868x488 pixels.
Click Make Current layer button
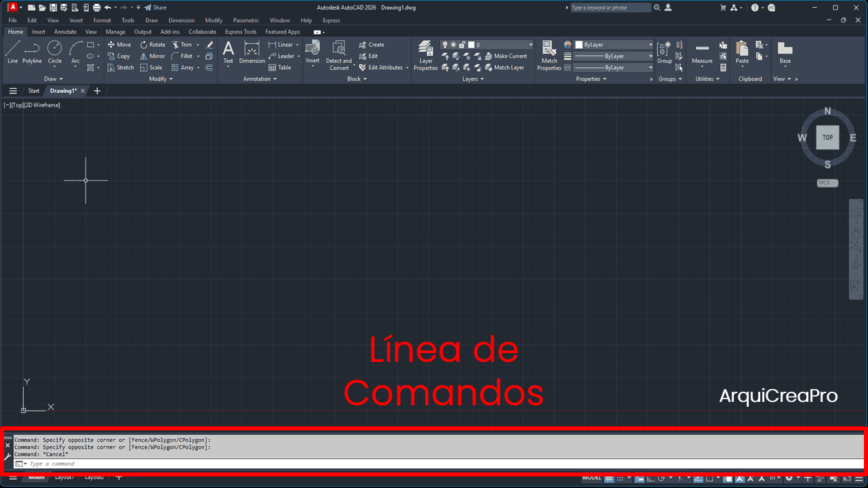coord(505,56)
